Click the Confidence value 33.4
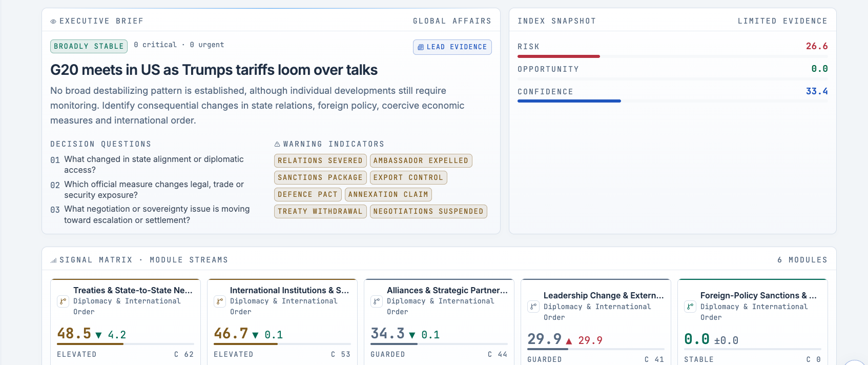Viewport: 868px width, 365px height. 817,91
